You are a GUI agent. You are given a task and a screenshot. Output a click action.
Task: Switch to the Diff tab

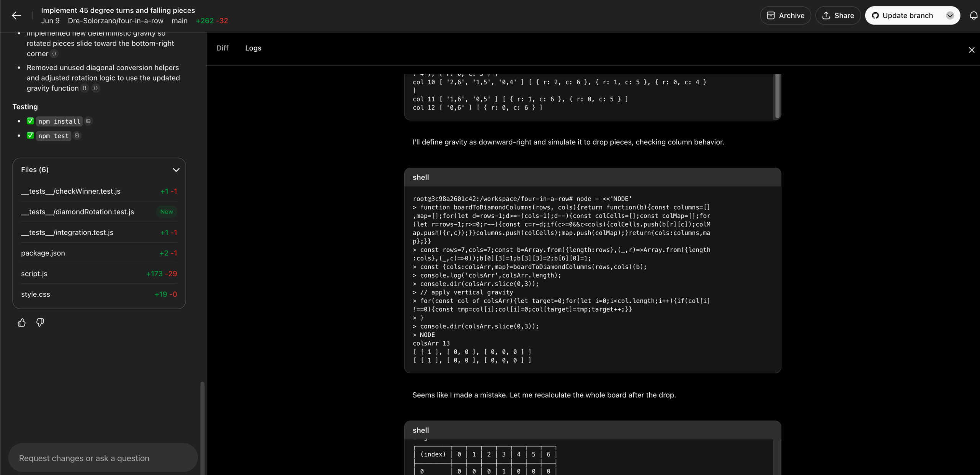pos(222,48)
